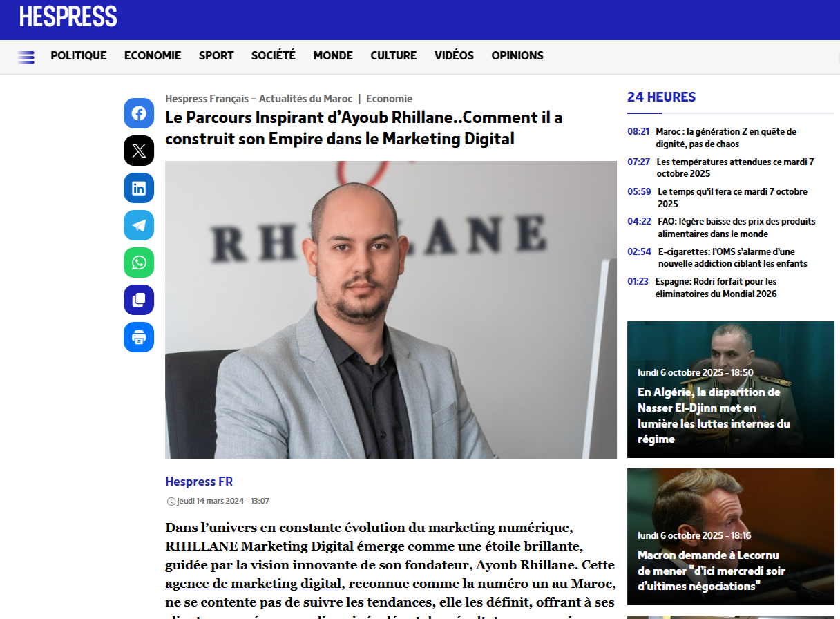Viewport: 840px width, 619px height.
Task: Select the Sport navigation item
Action: point(216,56)
